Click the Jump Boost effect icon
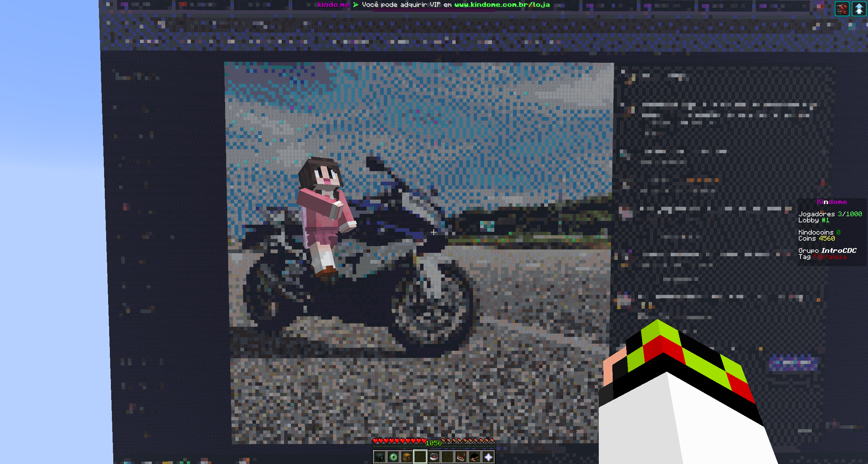Viewport: 868px width, 464px height. 859,9
